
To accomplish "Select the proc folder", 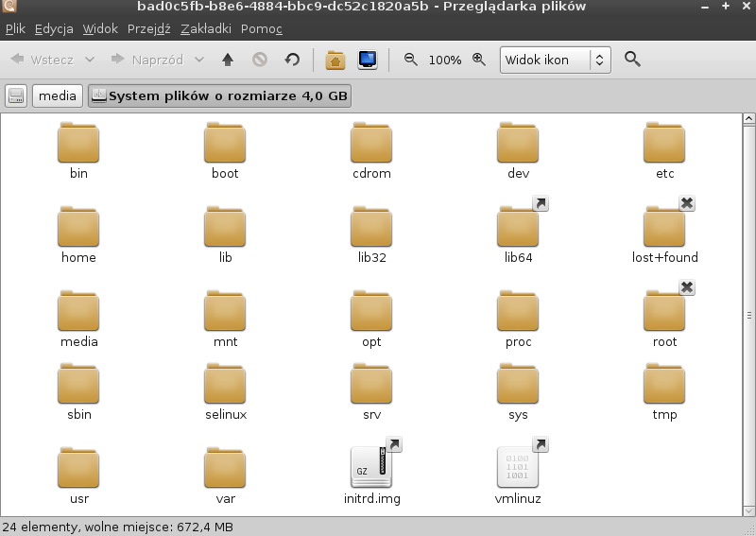I will pyautogui.click(x=518, y=319).
